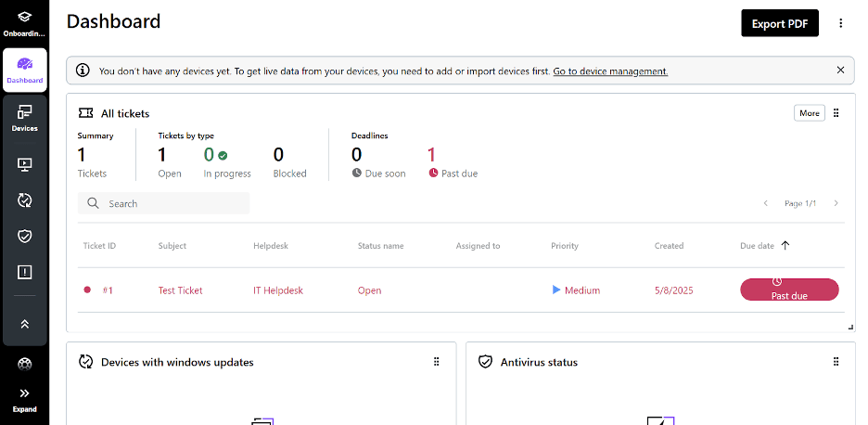Click the Devices with windows updates icon

(x=86, y=362)
